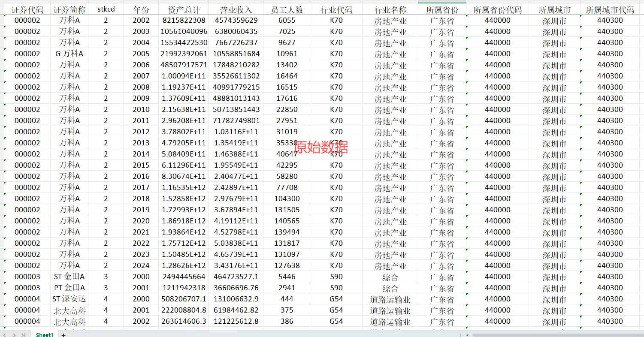Click the employee count 104300
The height and width of the screenshot is (337, 644).
click(287, 199)
